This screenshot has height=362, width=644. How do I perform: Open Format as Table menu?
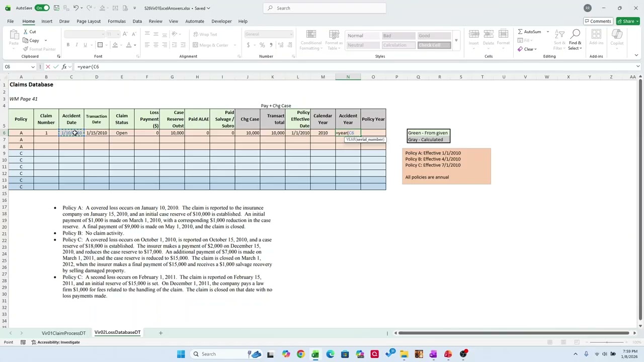(x=334, y=40)
